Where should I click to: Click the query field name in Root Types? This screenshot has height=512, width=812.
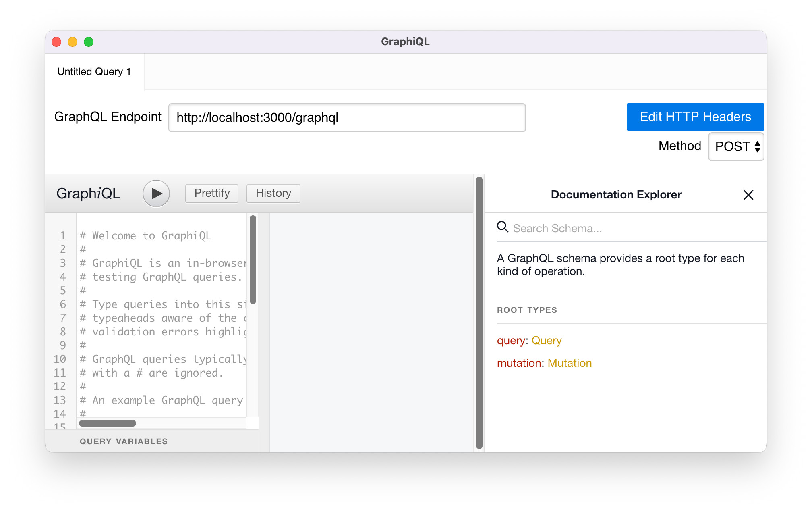[x=511, y=341]
